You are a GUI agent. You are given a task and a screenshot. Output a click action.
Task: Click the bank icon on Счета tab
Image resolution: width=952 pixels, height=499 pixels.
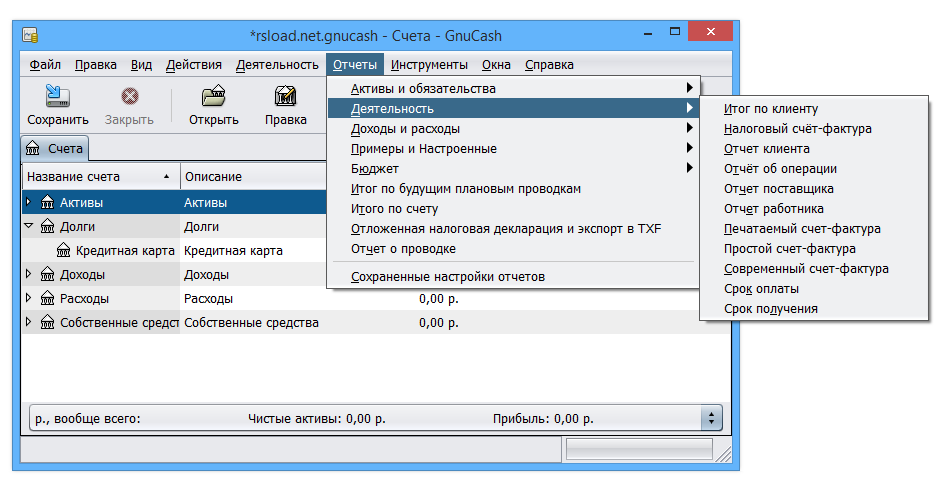pos(33,149)
